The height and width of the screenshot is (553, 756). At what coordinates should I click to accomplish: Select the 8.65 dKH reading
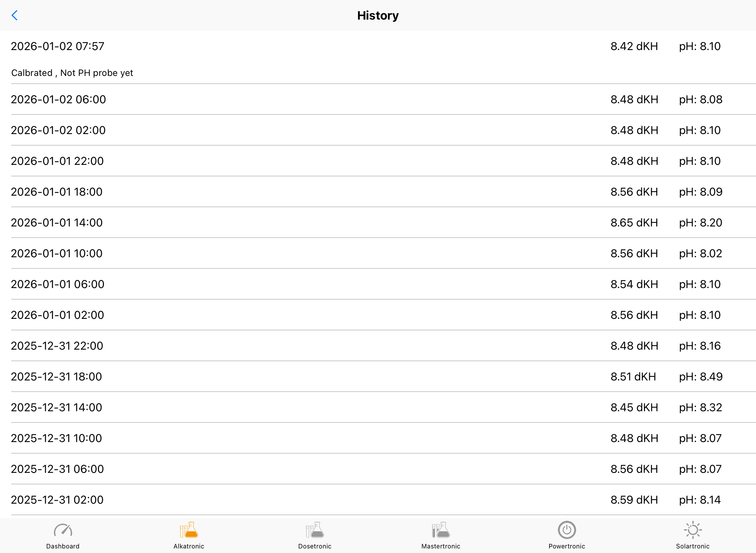634,223
